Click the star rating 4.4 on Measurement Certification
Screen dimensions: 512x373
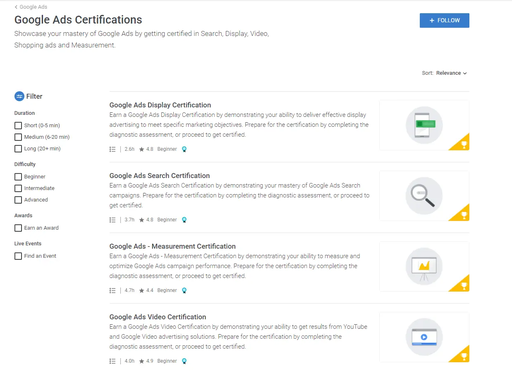click(146, 291)
